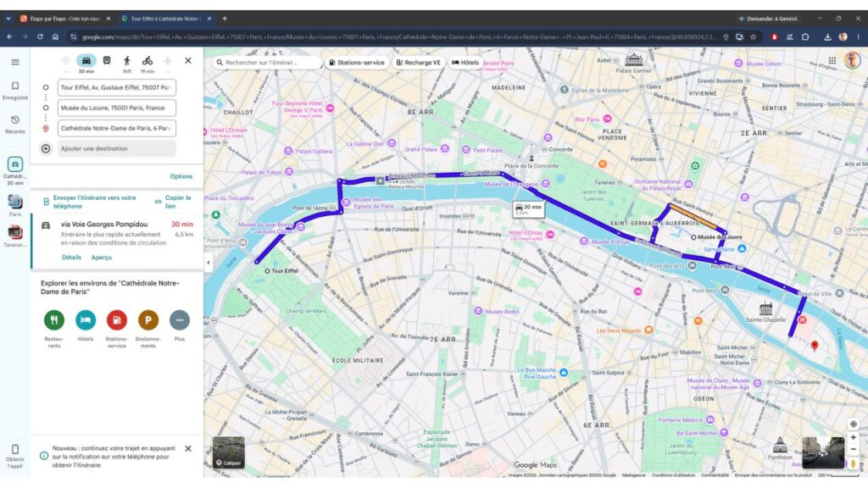The width and height of the screenshot is (868, 488).
Task: Click the Plus more categories icon
Action: (x=180, y=319)
